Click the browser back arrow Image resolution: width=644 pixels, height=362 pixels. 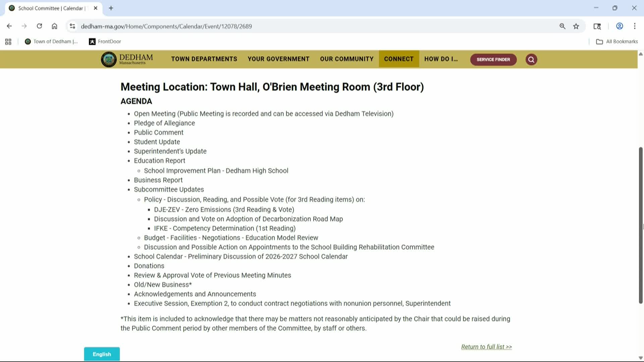9,26
